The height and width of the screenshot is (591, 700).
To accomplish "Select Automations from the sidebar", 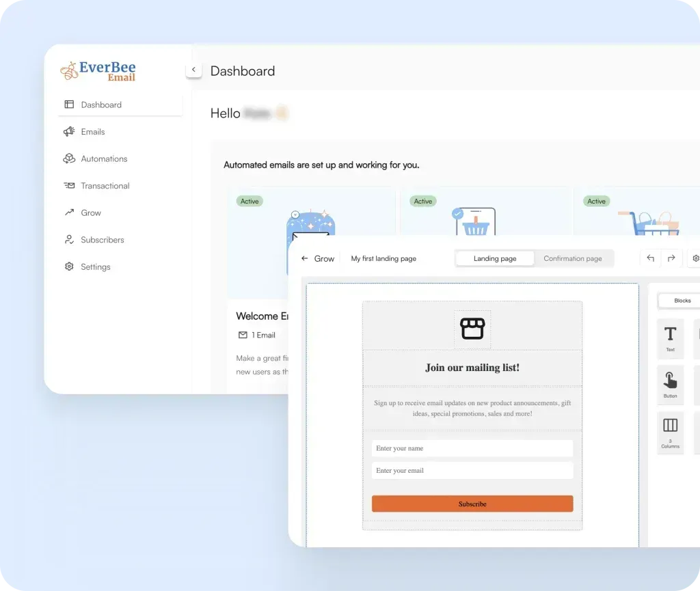I will click(103, 159).
